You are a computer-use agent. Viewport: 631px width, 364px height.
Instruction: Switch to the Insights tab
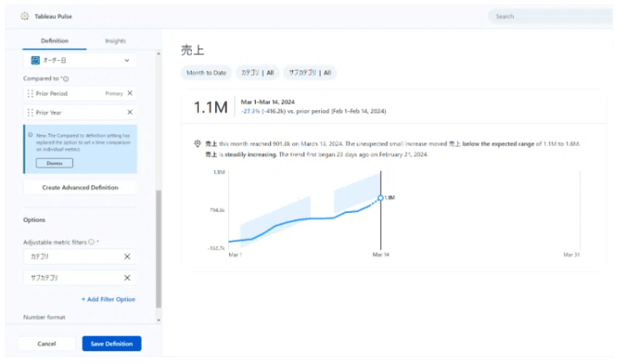(115, 41)
